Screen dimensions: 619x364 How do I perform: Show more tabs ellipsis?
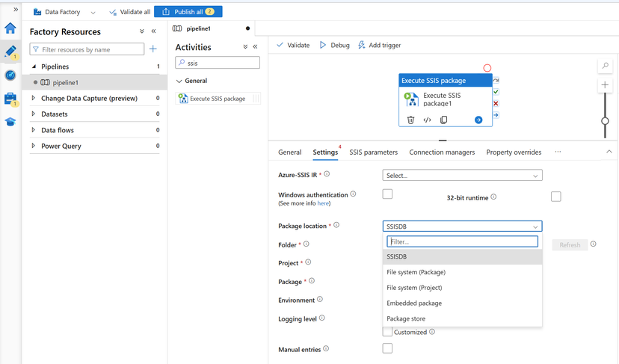tap(558, 152)
